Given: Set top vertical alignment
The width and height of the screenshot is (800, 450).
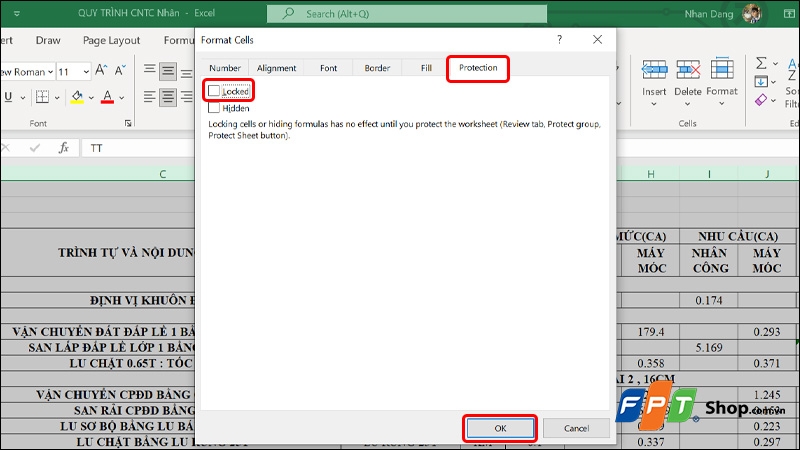Looking at the screenshot, I should 149,69.
